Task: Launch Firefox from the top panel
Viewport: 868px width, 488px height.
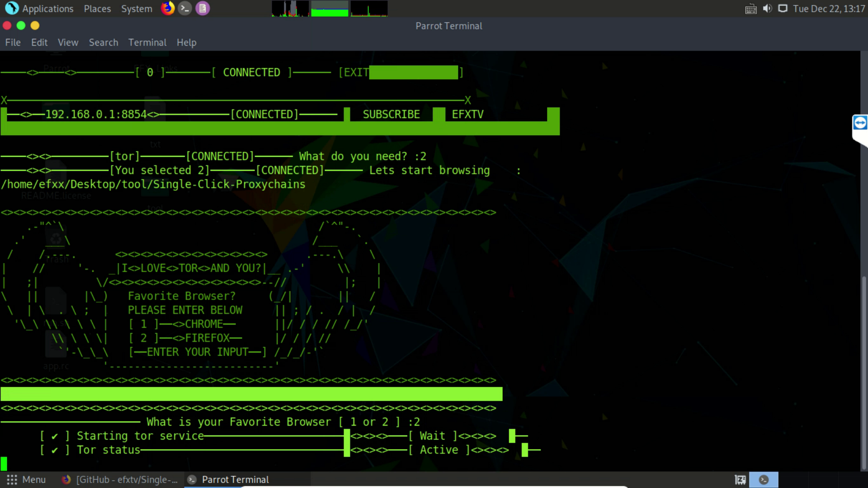Action: (168, 9)
